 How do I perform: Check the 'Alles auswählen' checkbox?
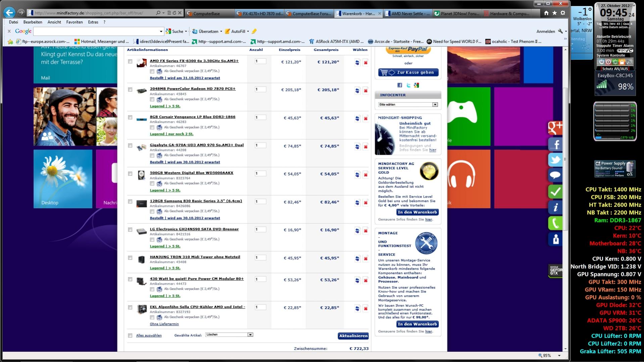tap(130, 335)
